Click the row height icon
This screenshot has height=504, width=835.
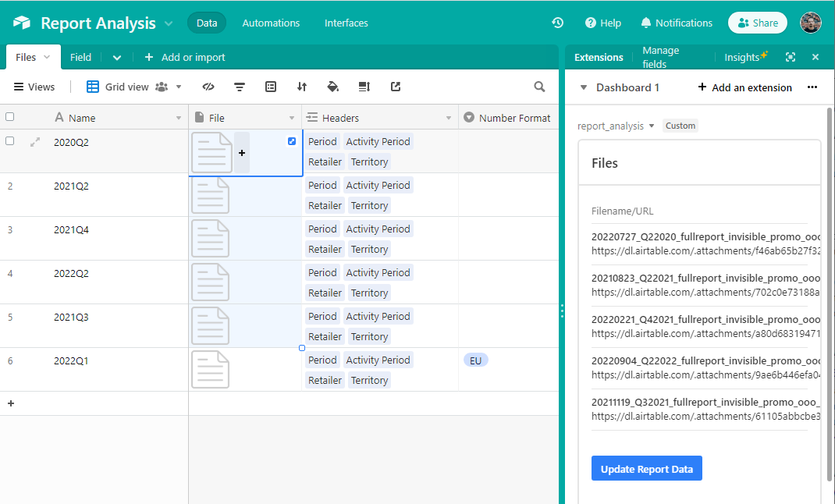click(x=364, y=87)
